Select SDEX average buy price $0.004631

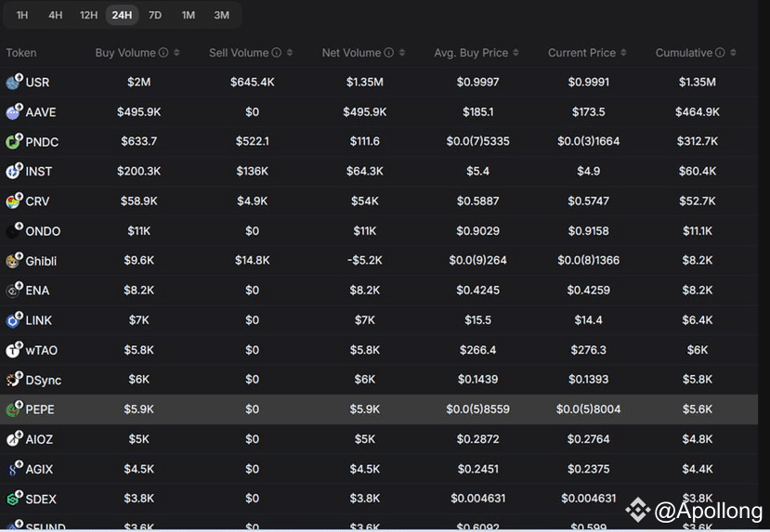pos(477,499)
